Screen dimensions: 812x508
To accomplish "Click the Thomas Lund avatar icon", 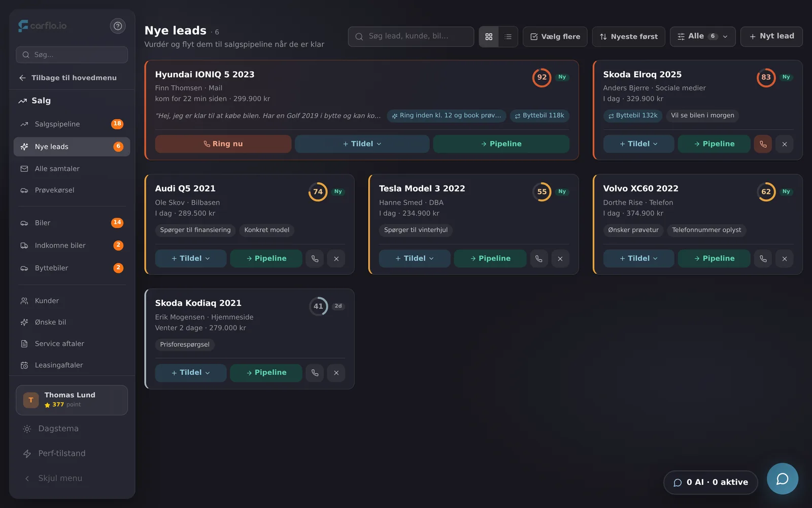I will click(x=31, y=400).
